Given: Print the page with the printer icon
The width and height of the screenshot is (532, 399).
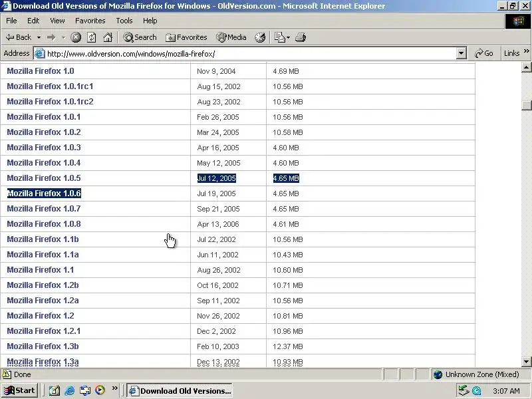Looking at the screenshot, I should pyautogui.click(x=301, y=37).
